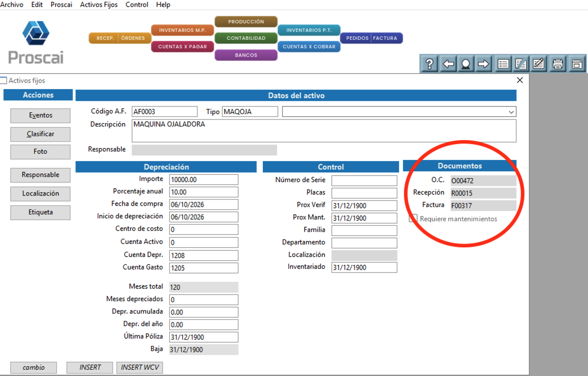Open the Control menu
Viewport: 588px width, 376px height.
(137, 5)
